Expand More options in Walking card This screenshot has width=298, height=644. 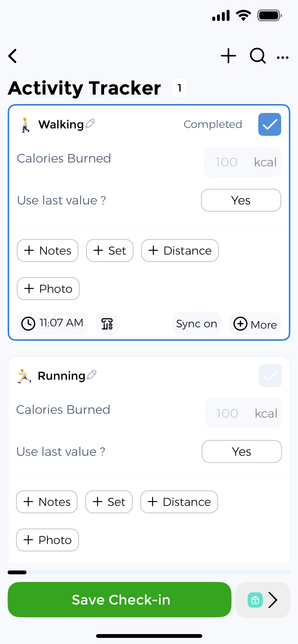click(255, 324)
